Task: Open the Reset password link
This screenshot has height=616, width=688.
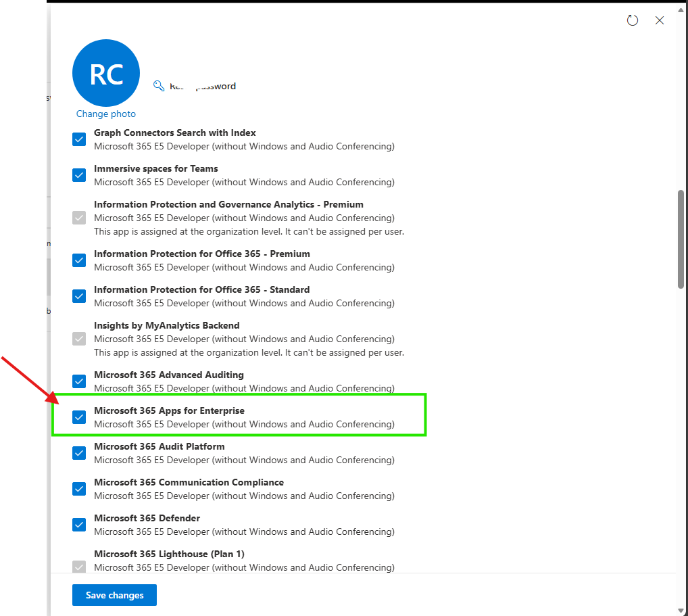Action: 203,86
